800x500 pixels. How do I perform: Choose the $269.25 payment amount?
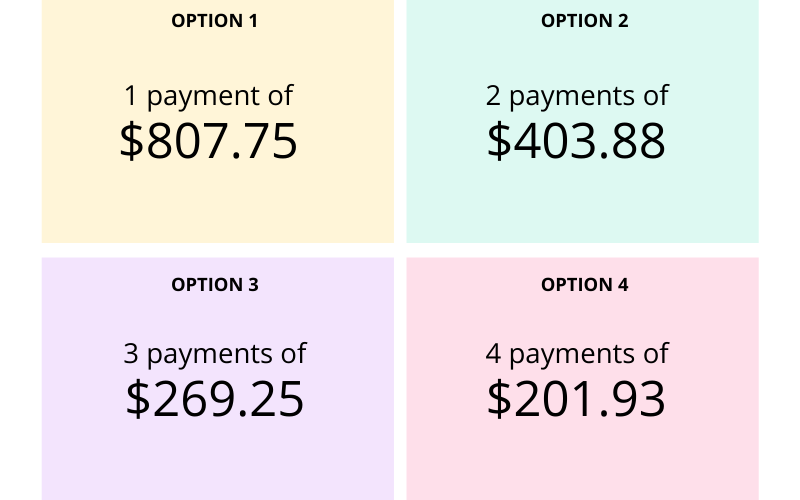point(215,399)
